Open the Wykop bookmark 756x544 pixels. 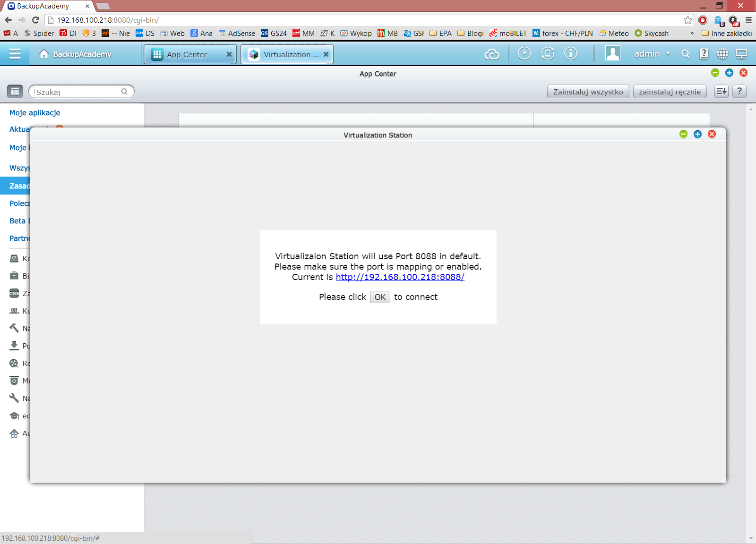point(356,33)
